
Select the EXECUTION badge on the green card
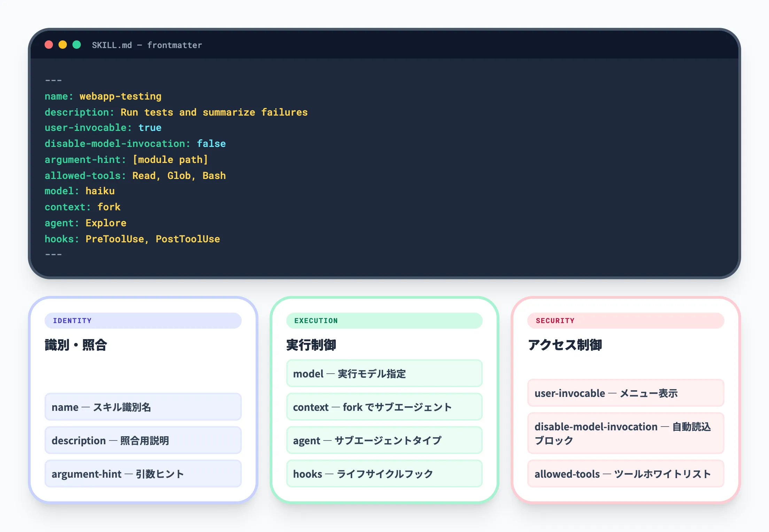[x=384, y=321]
